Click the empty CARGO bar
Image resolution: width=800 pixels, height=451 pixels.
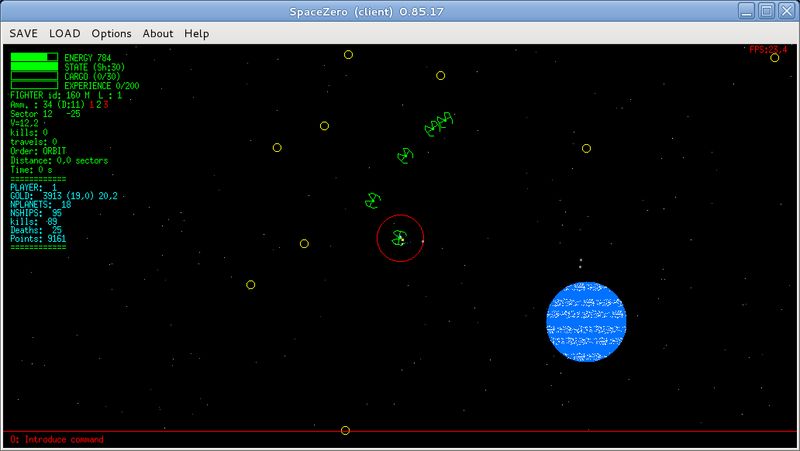tap(34, 76)
